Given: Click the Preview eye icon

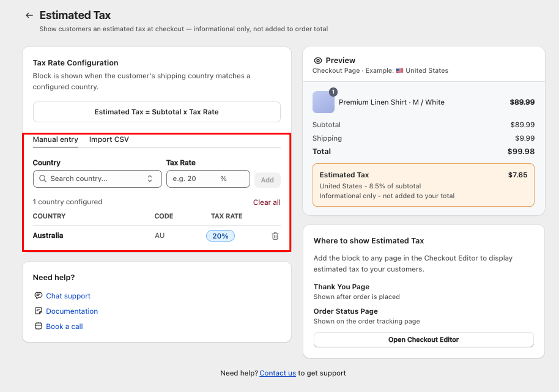Looking at the screenshot, I should 317,60.
